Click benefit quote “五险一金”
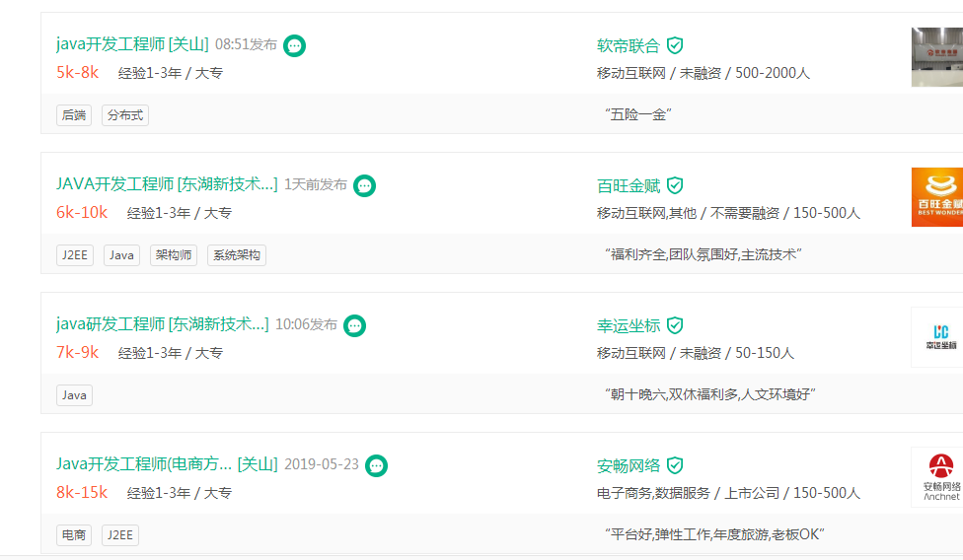This screenshot has height=560, width=963. [x=637, y=114]
